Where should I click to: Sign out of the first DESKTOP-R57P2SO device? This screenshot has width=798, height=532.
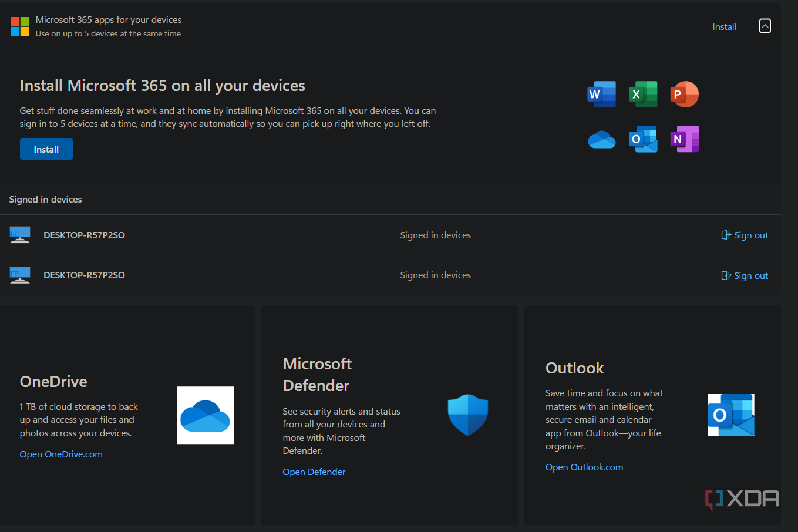click(745, 235)
